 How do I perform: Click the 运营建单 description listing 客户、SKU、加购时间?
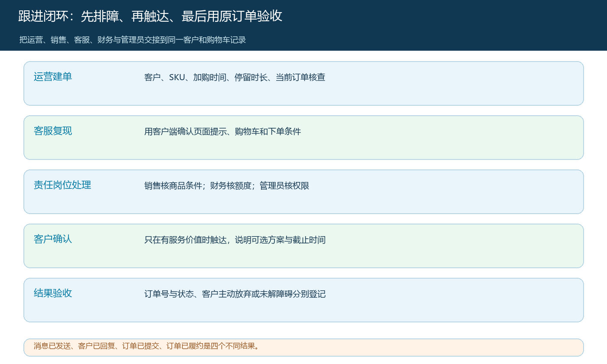[235, 78]
